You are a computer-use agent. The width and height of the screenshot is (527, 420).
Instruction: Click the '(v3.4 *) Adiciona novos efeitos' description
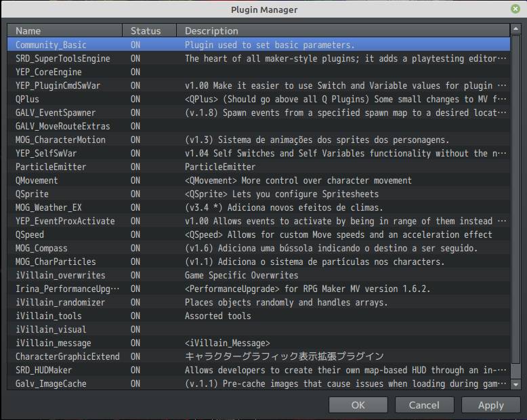(284, 207)
